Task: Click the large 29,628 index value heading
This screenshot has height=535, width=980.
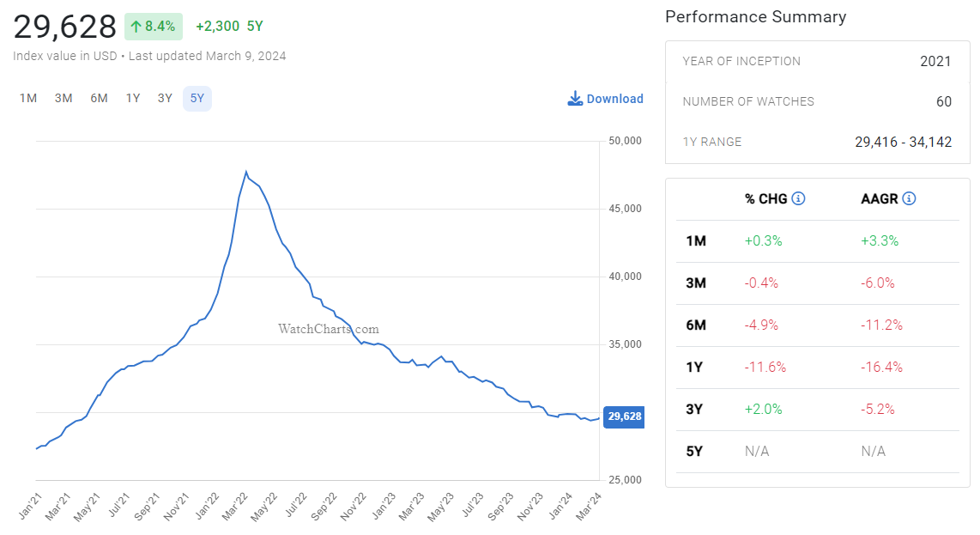Action: [65, 27]
